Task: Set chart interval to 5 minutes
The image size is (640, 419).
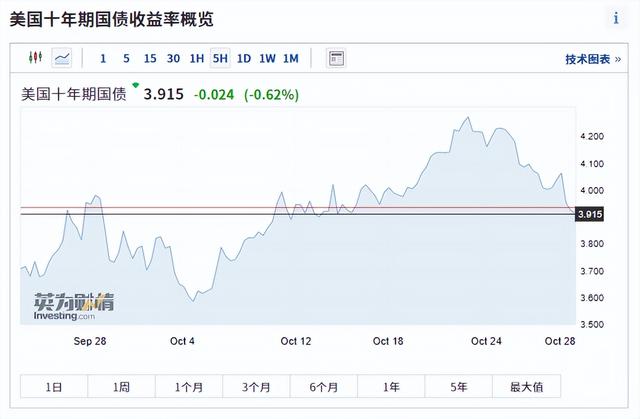Action: (126, 59)
